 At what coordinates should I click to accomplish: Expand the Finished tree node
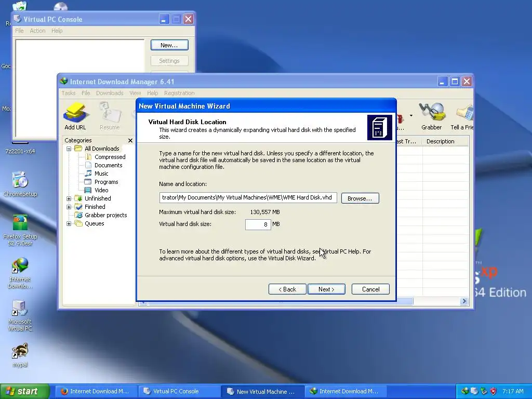tap(69, 207)
